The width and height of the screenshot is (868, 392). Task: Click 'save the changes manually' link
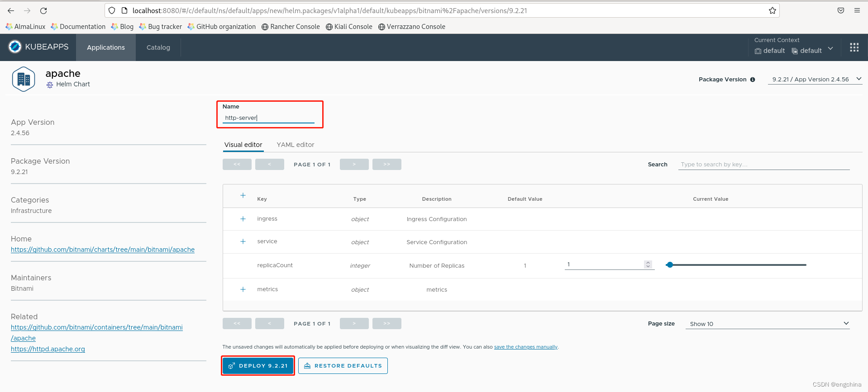[x=526, y=347]
